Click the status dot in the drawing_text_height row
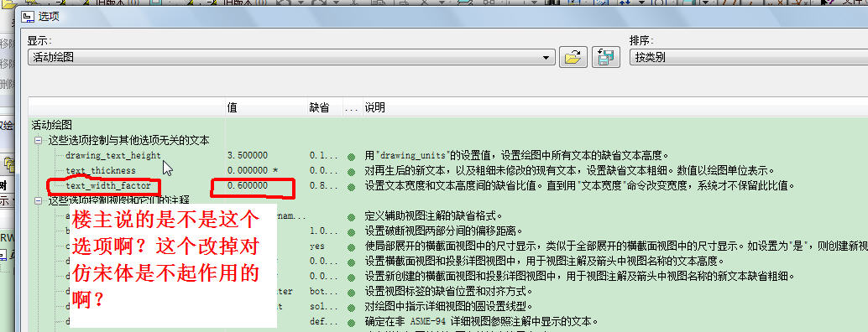The width and height of the screenshot is (868, 332). click(351, 156)
